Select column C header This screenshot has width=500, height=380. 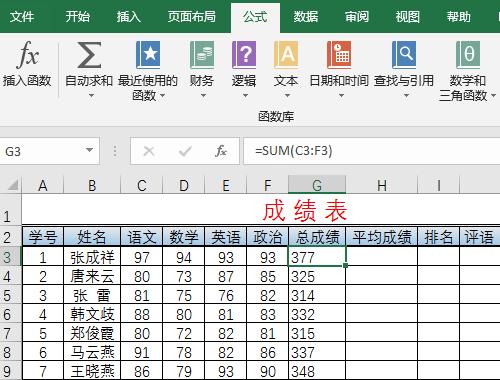click(x=142, y=185)
